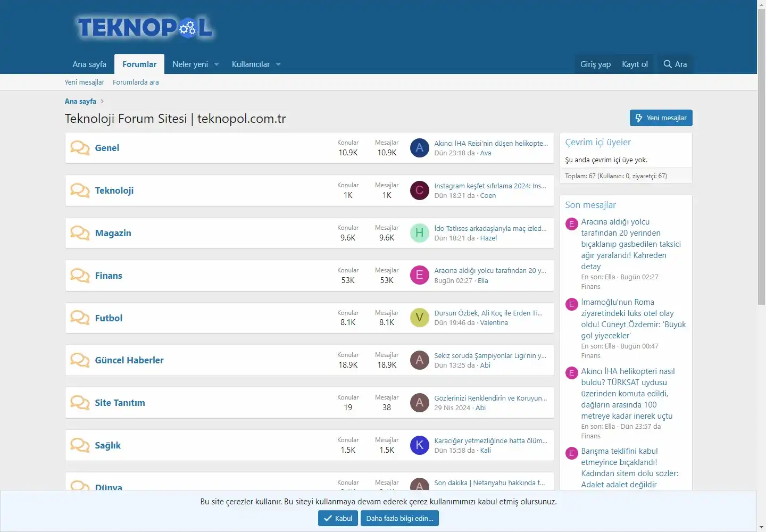Open Son dakika Netanyahu hakkında thread
The height and width of the screenshot is (532, 766).
pos(489,483)
